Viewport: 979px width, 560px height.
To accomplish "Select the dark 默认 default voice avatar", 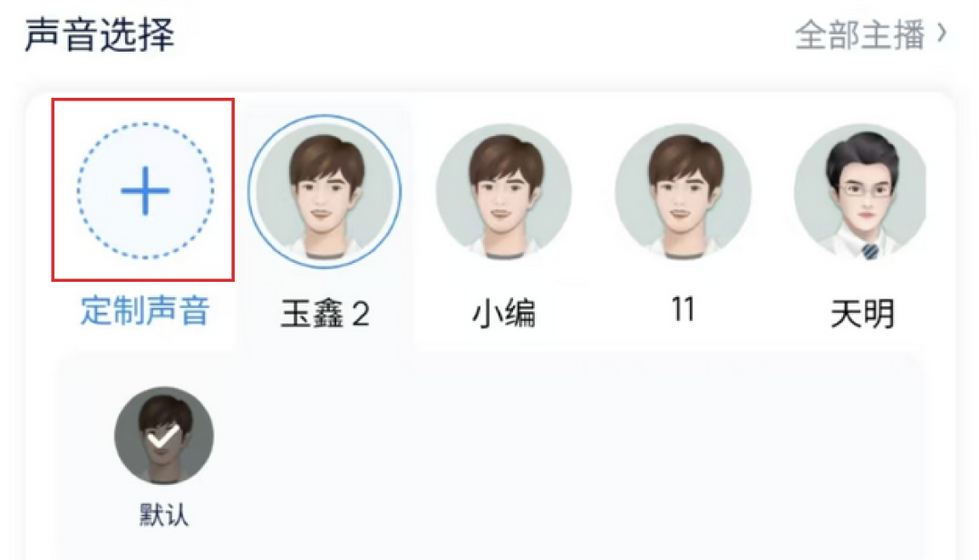I will tap(163, 435).
